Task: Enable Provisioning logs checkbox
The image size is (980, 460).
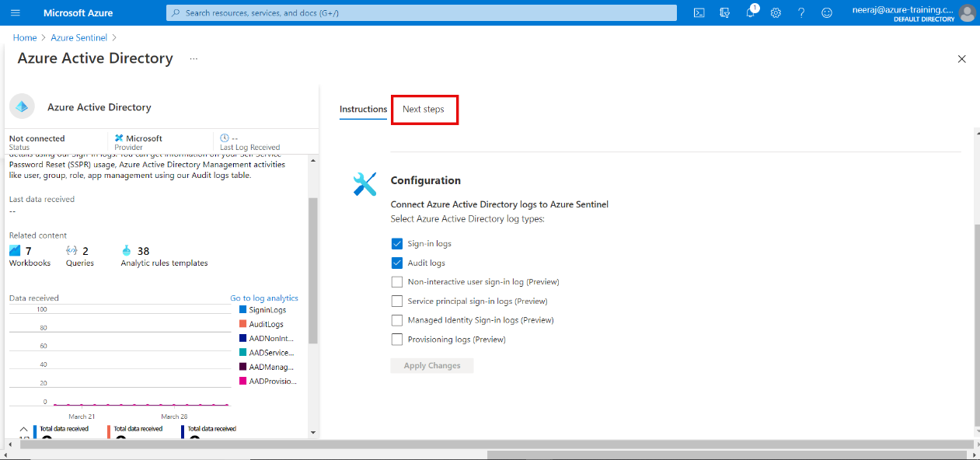Action: [397, 340]
